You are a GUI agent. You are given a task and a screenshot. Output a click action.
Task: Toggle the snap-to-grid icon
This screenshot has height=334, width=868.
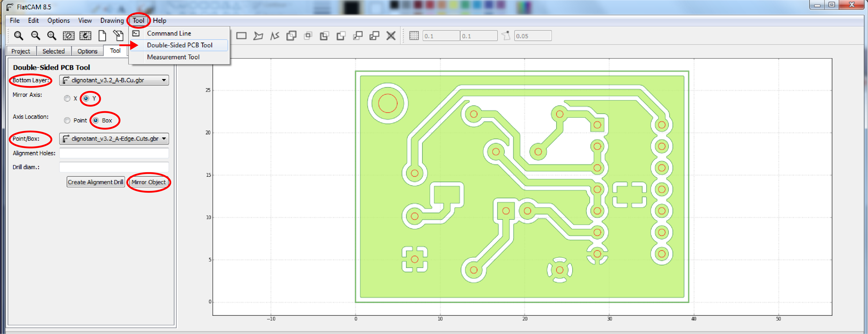[414, 35]
